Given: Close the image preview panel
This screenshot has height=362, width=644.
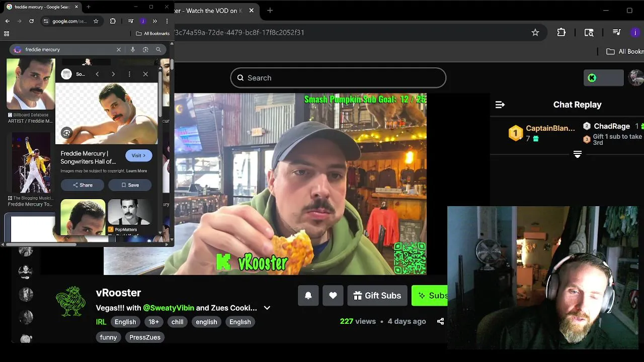Looking at the screenshot, I should click(x=145, y=74).
